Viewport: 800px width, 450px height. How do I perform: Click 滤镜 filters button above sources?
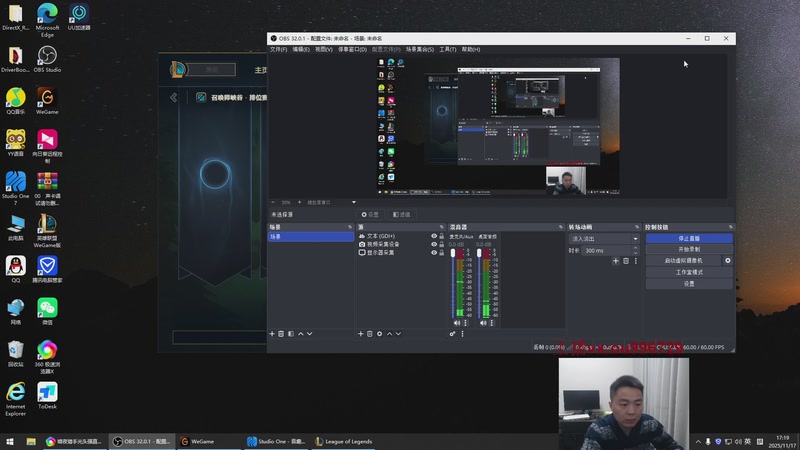pos(402,214)
